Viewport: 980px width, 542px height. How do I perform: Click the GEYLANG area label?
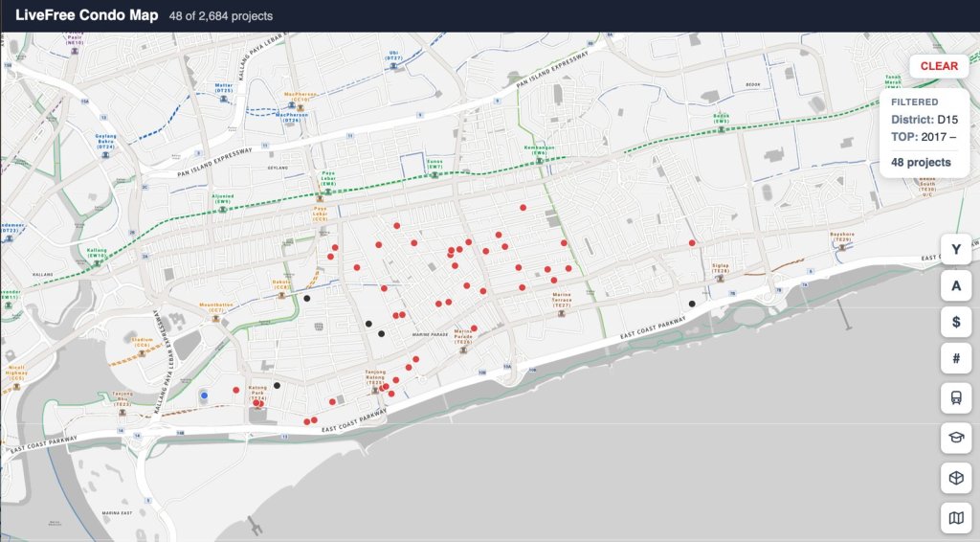[278, 168]
